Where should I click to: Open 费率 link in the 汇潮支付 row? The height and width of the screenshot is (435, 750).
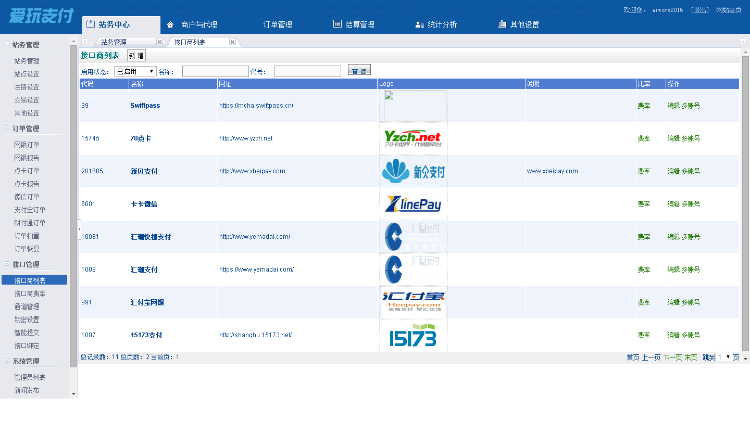(643, 269)
